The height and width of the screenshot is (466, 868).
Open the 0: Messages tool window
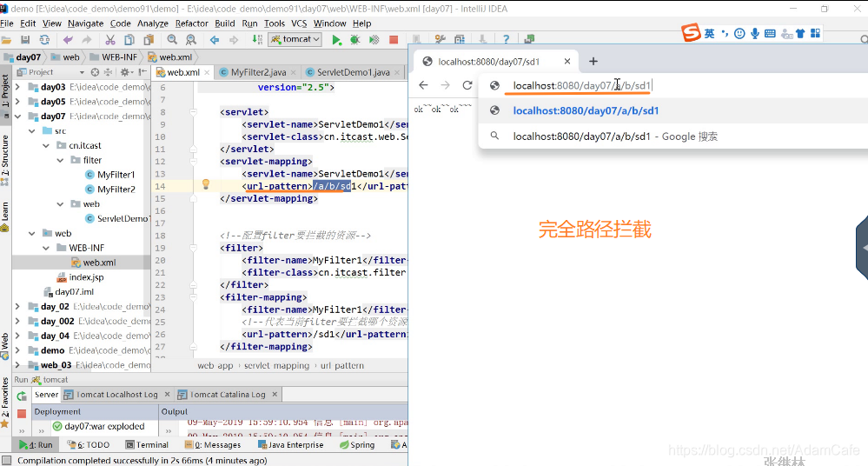click(x=213, y=444)
